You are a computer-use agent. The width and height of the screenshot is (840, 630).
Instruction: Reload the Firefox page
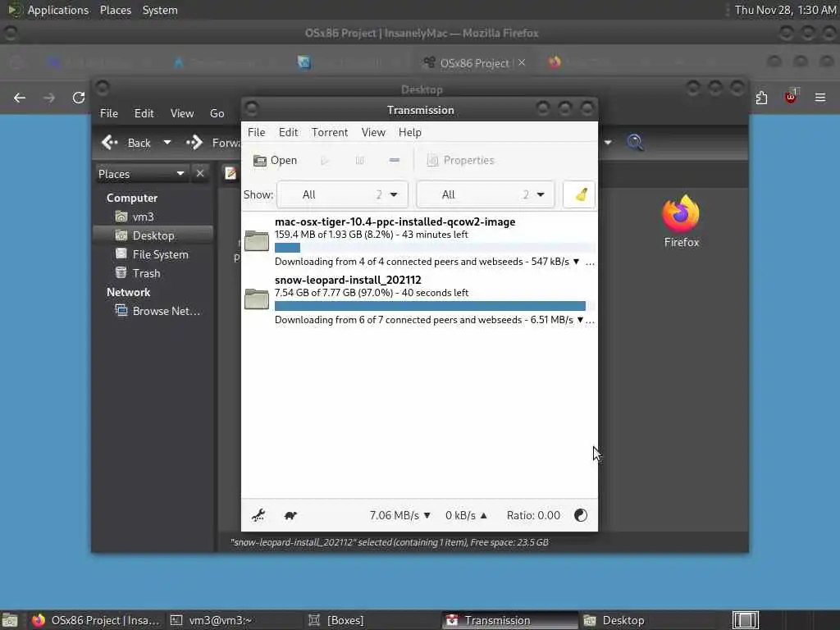pos(79,98)
